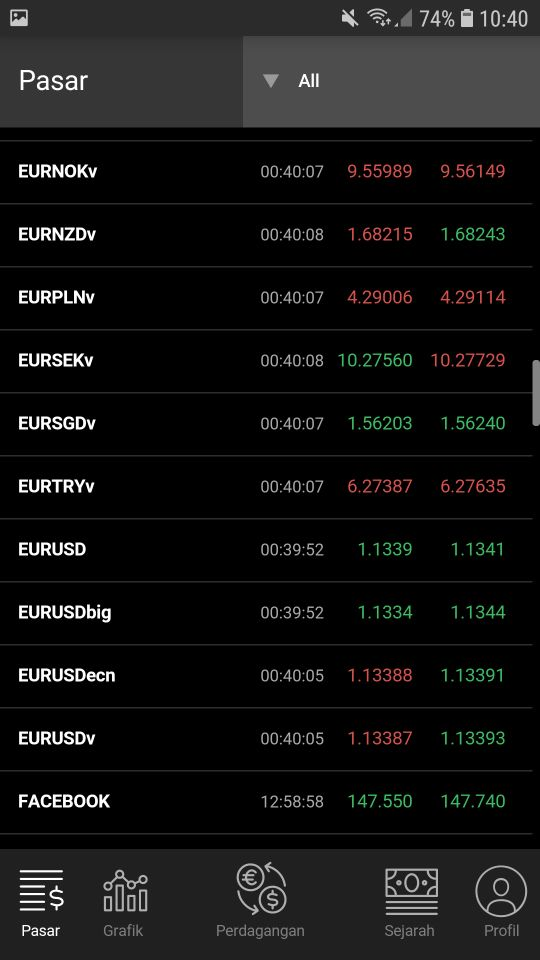The image size is (540, 960).
Task: Open the EURSGDv instrument row
Action: [x=266, y=424]
